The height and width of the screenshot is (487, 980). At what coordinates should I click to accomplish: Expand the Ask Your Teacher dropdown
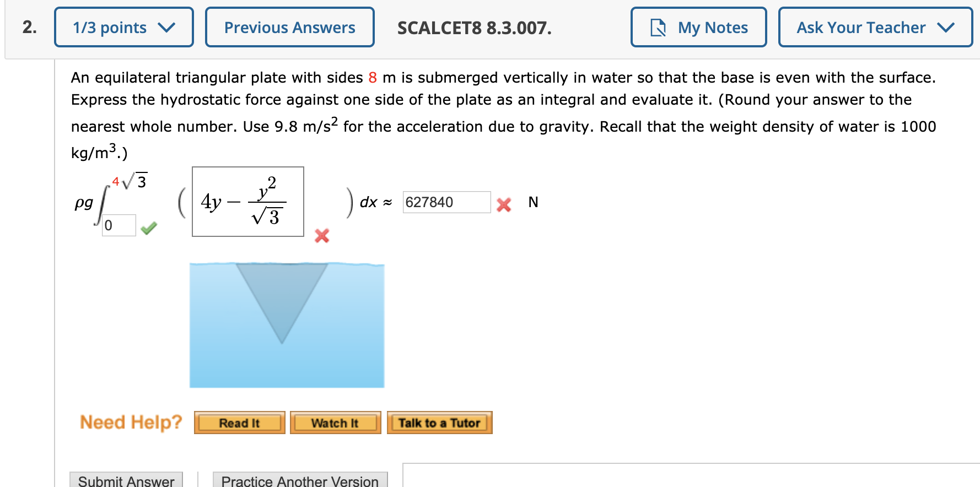pyautogui.click(x=875, y=27)
